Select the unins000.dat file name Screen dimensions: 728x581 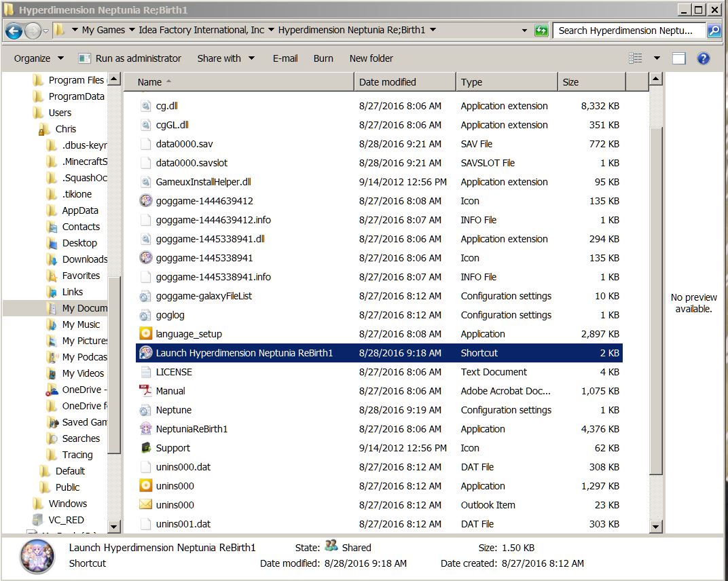click(183, 467)
